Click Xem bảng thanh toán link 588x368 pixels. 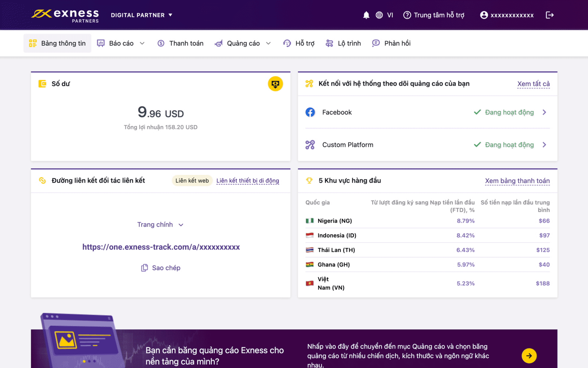(517, 181)
